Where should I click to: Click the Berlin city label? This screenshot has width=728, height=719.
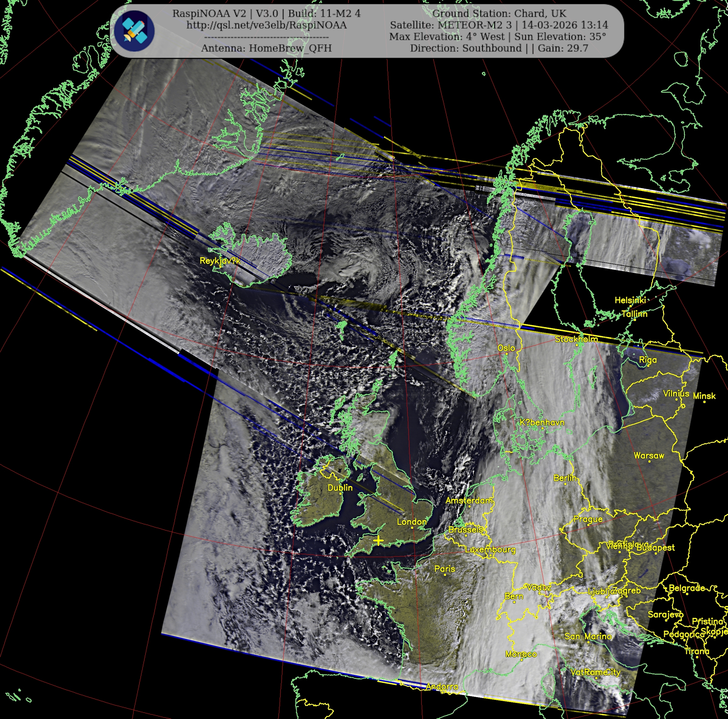coord(565,478)
